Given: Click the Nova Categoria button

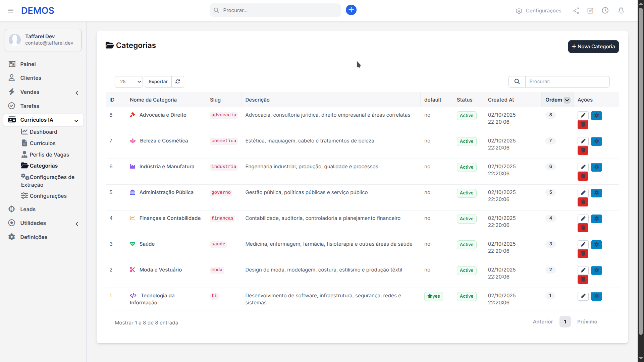Looking at the screenshot, I should [593, 47].
